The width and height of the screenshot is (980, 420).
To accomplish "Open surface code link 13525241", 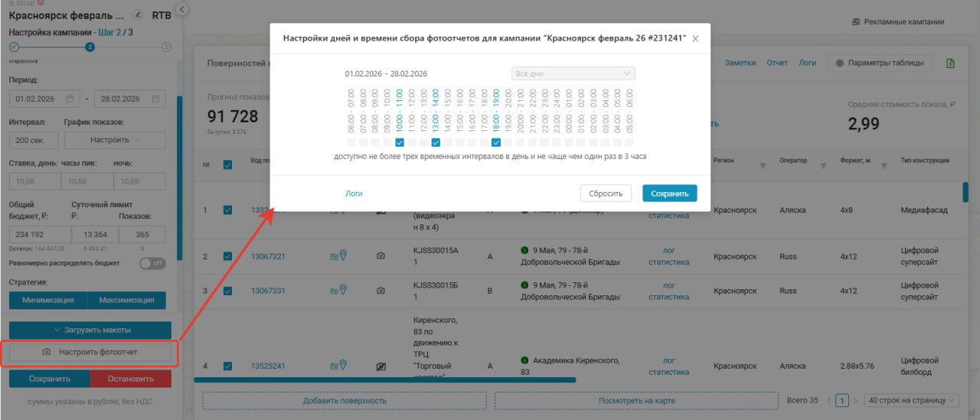I will click(268, 366).
